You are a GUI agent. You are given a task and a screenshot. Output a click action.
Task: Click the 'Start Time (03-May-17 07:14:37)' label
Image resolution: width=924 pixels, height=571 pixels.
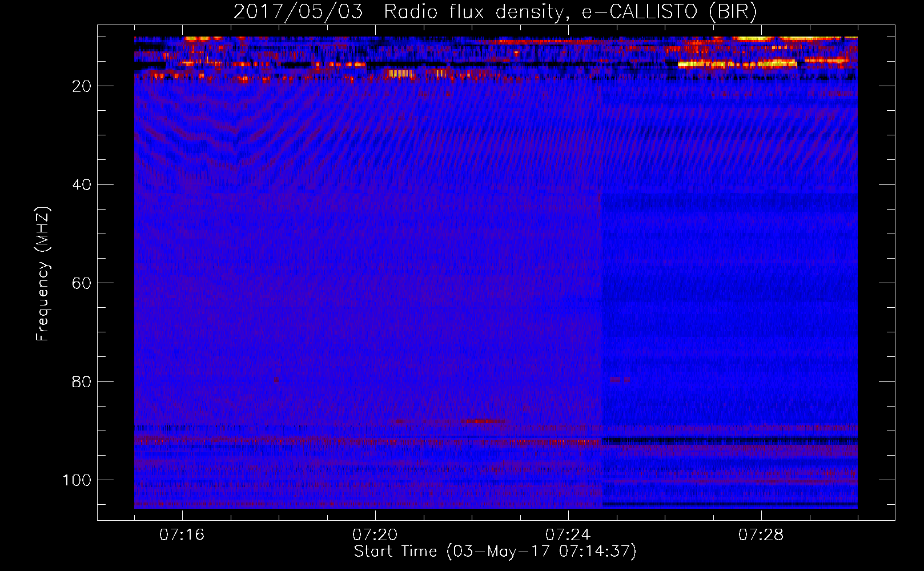[x=495, y=552]
